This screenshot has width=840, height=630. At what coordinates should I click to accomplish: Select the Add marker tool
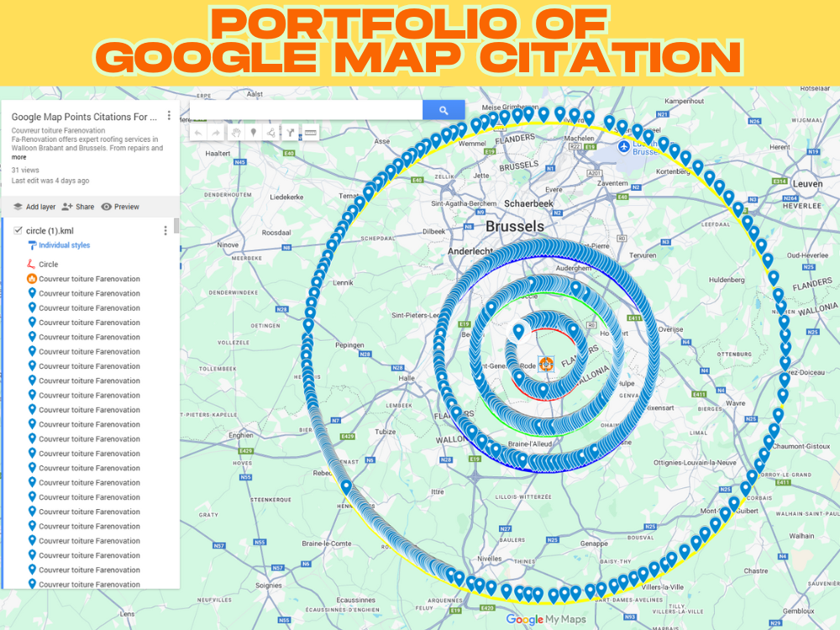click(254, 133)
